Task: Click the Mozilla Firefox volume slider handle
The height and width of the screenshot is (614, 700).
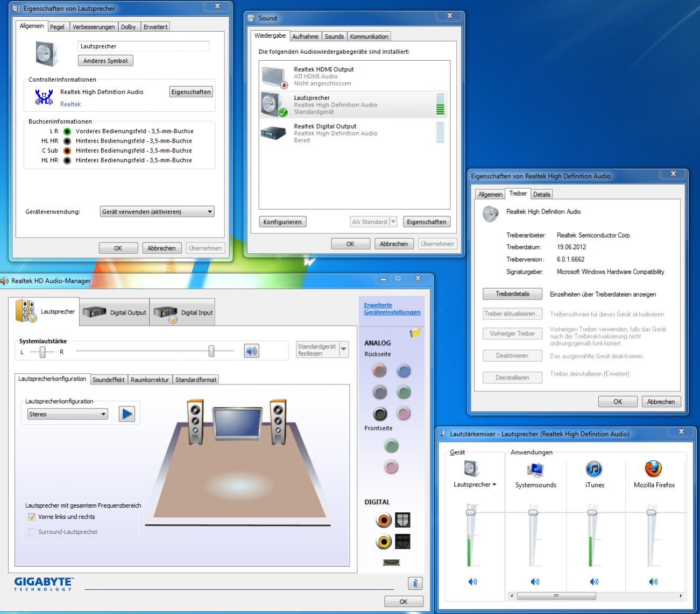Action: (x=652, y=512)
